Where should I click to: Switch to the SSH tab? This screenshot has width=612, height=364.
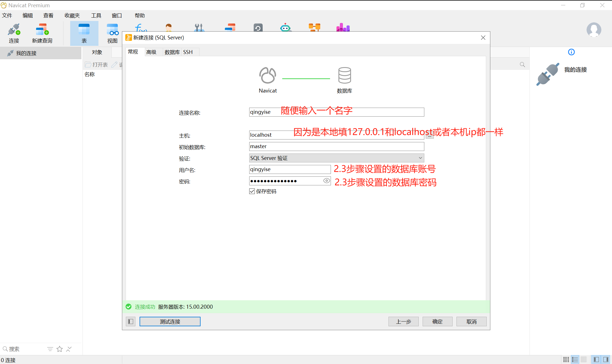click(188, 52)
